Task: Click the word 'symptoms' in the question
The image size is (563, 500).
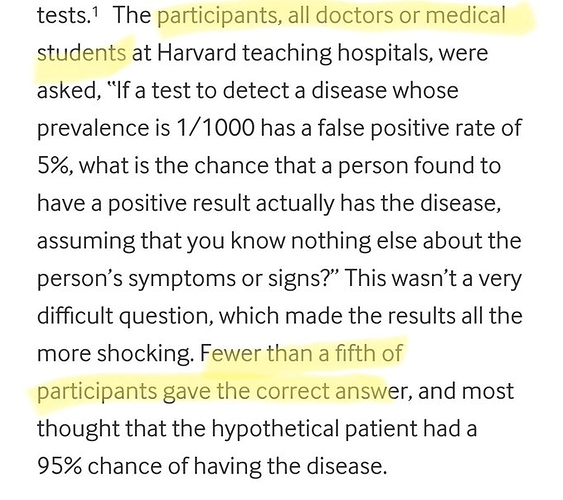Action: click(181, 279)
